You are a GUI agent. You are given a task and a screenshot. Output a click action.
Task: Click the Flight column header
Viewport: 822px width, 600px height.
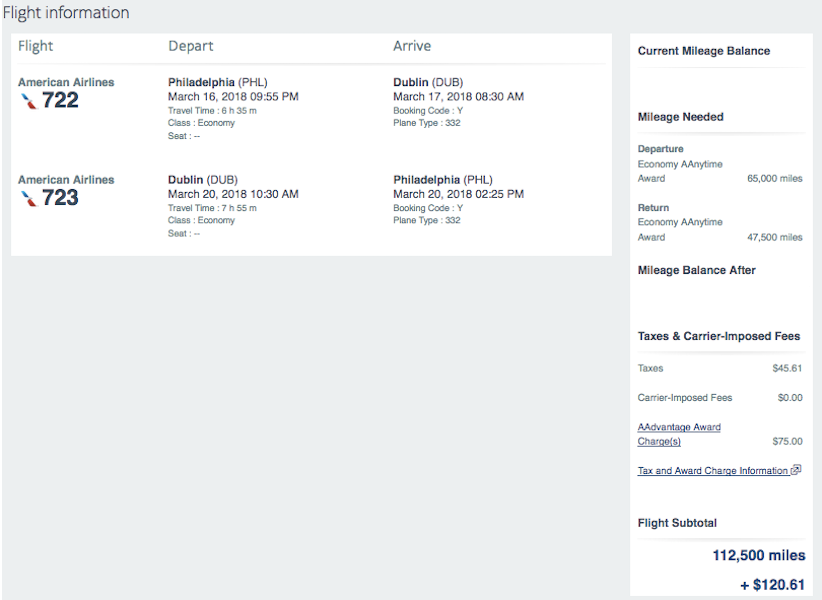pyautogui.click(x=36, y=46)
